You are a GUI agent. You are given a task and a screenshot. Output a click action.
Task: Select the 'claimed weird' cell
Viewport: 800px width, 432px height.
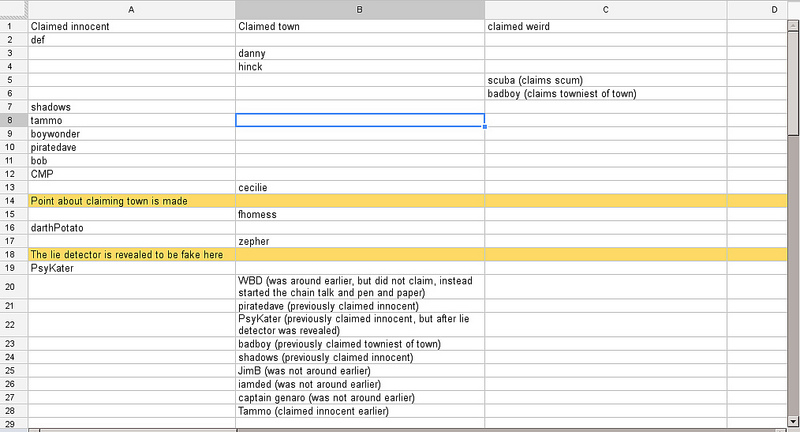pos(606,26)
